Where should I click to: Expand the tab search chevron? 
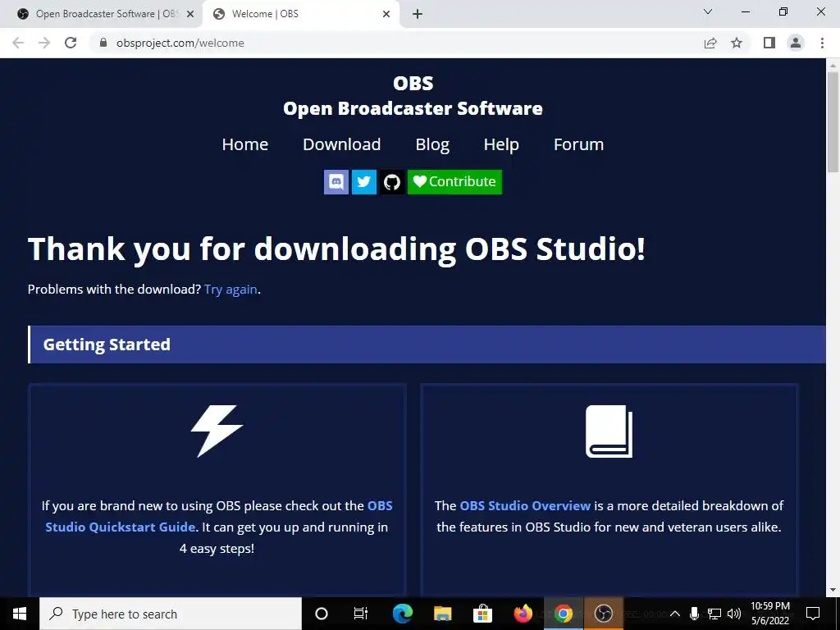(708, 11)
